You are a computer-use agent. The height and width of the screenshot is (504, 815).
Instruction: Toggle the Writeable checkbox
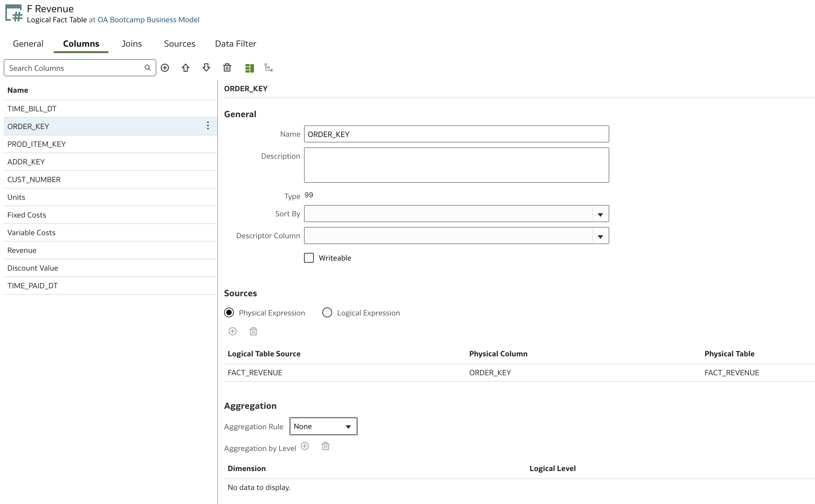click(309, 258)
